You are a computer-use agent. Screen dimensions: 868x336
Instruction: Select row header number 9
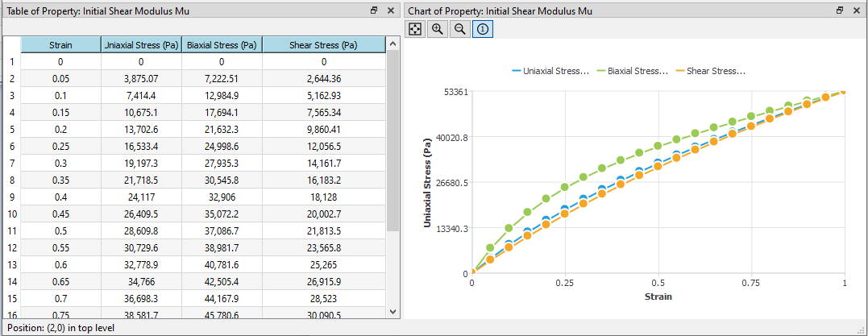11,197
